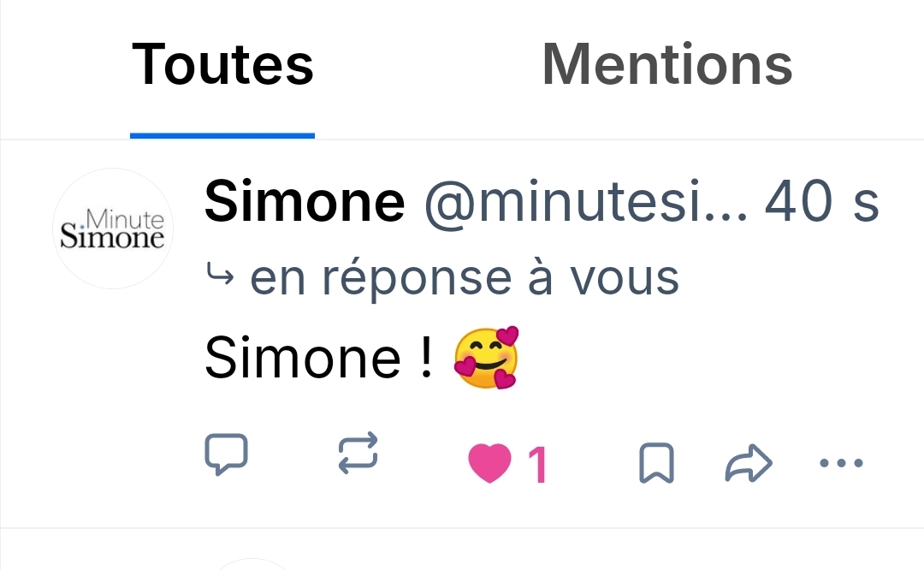Boost the post with the repost icon
The width and height of the screenshot is (924, 570).
tap(355, 452)
